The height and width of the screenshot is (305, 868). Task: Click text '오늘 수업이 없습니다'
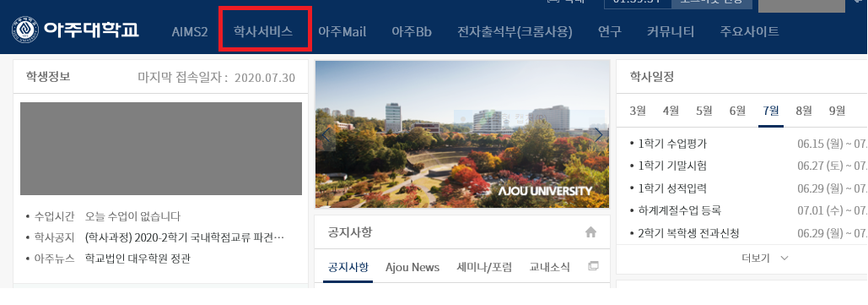(x=132, y=216)
